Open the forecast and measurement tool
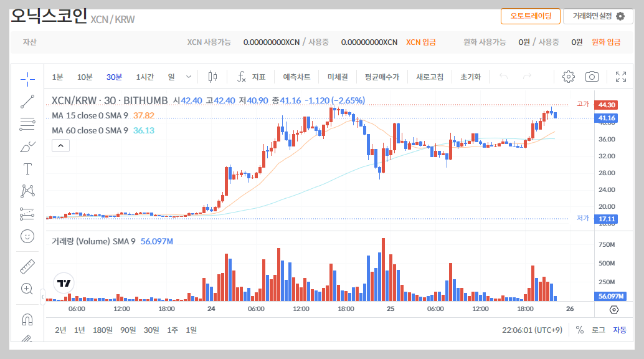The width and height of the screenshot is (644, 359). (x=27, y=214)
